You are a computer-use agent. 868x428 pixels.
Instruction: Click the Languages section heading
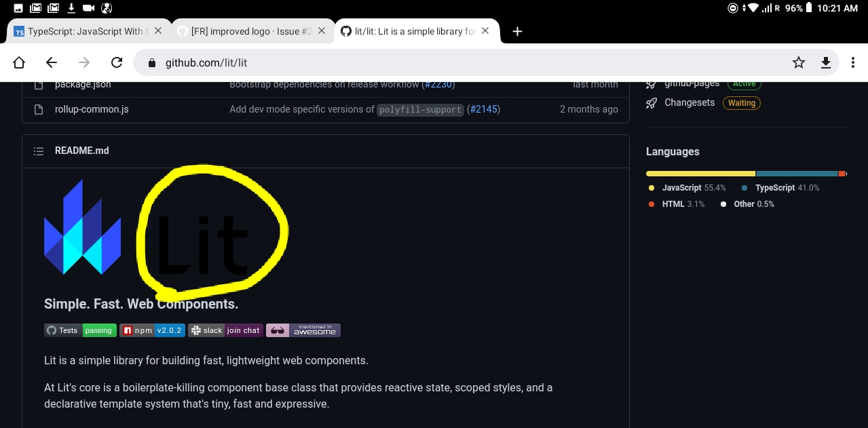673,152
